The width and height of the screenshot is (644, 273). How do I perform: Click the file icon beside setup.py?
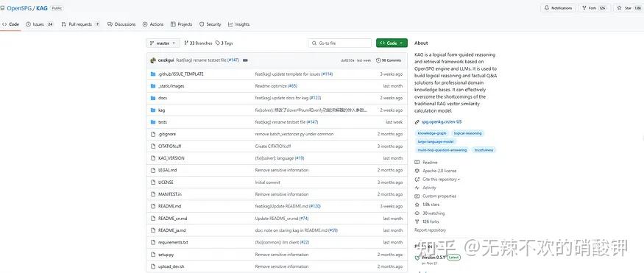point(153,255)
